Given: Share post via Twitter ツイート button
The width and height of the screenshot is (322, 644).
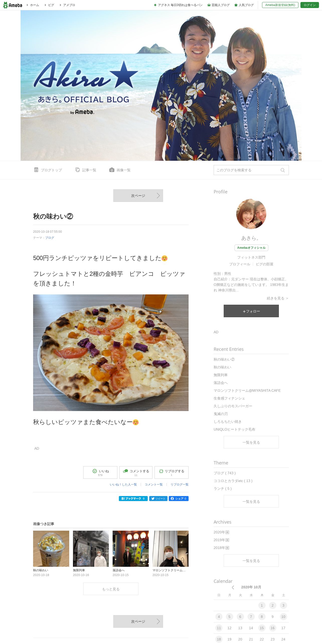Looking at the screenshot, I should click(158, 499).
